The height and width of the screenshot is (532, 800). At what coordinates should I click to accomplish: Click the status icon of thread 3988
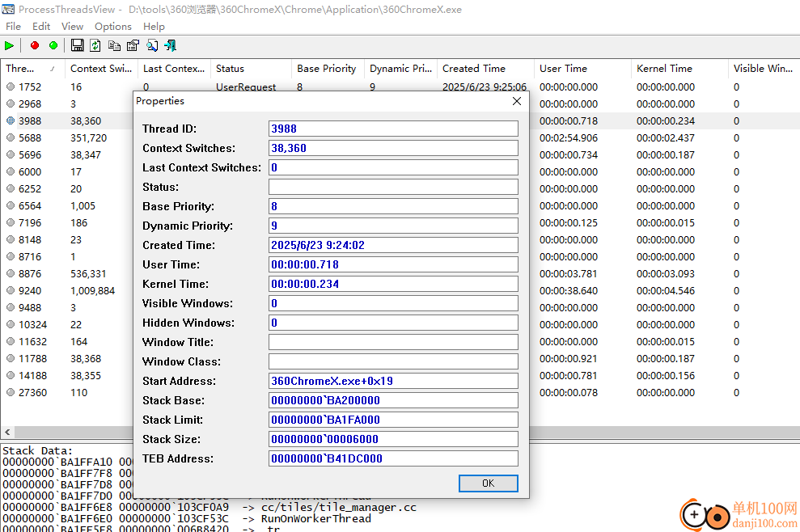point(11,121)
